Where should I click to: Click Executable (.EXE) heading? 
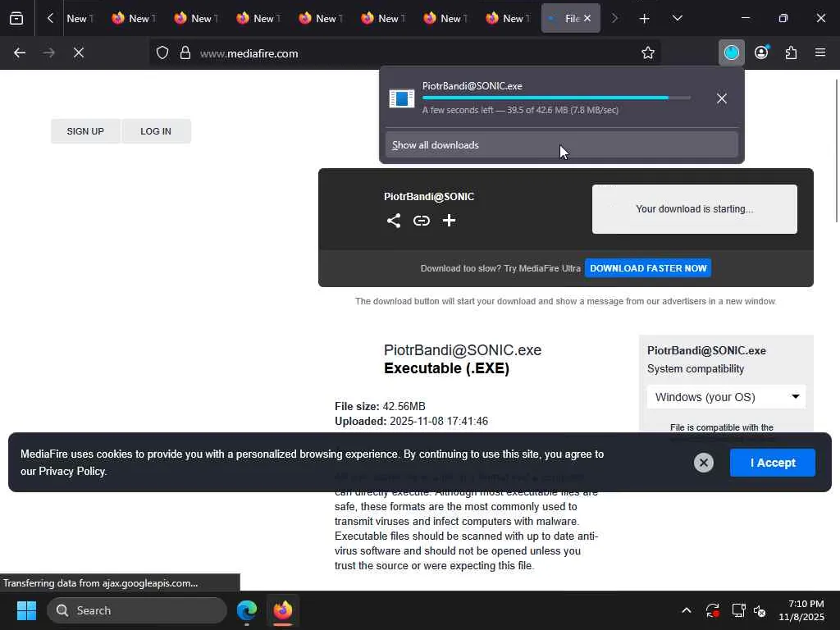[447, 368]
